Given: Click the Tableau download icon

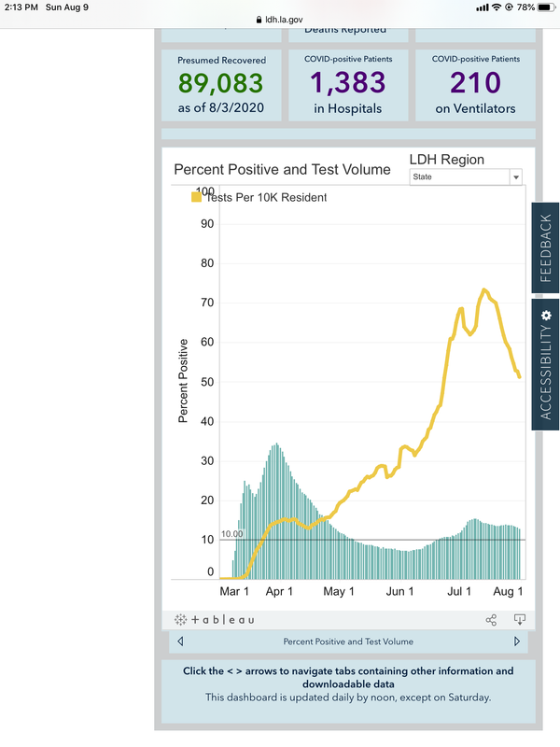Looking at the screenshot, I should [x=520, y=619].
